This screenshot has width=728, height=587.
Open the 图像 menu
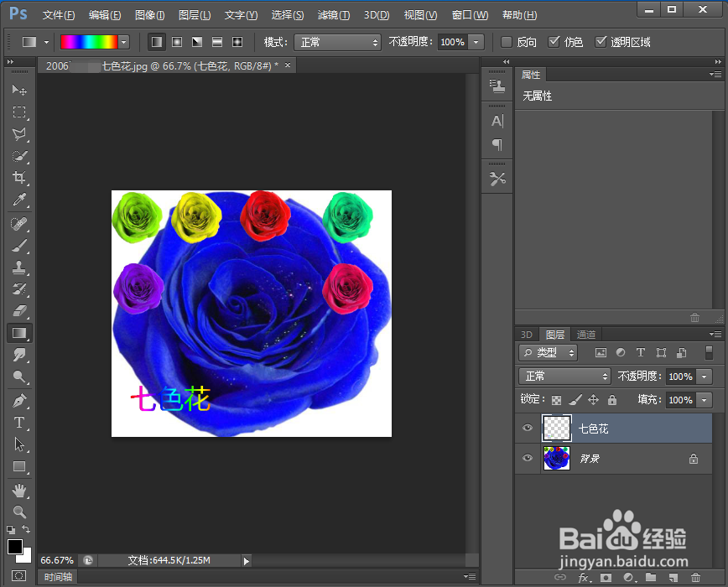click(x=149, y=15)
